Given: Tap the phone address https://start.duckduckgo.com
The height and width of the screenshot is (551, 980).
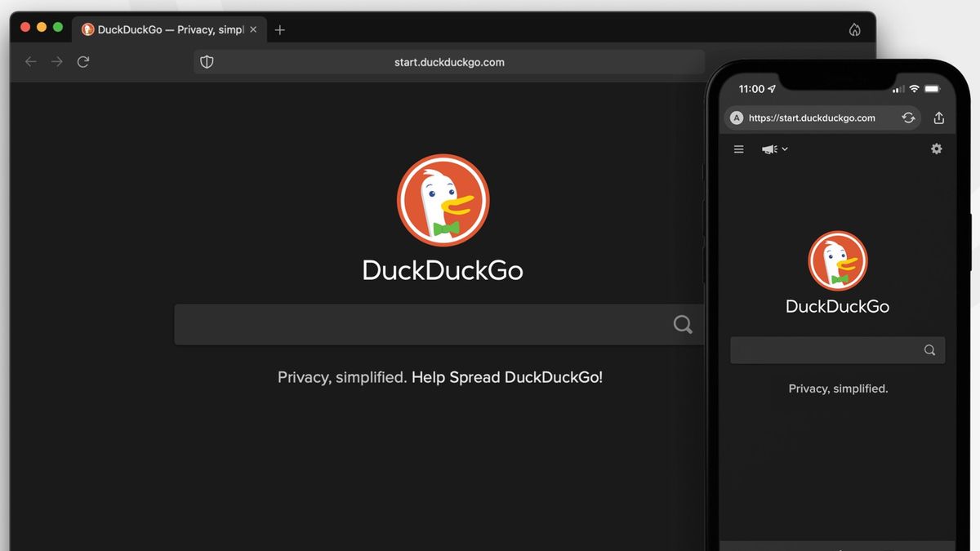Looking at the screenshot, I should coord(812,118).
